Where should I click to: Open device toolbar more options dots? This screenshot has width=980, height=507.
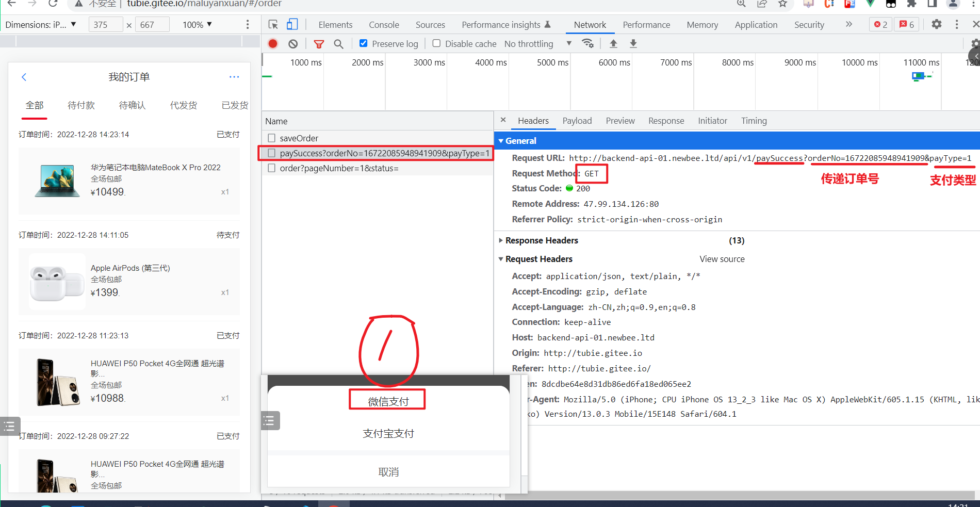click(248, 24)
